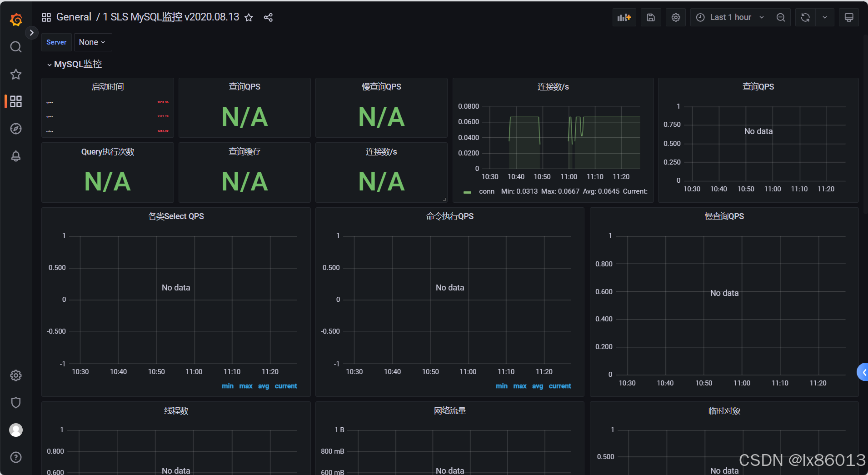Mark dashboard as favorite star
Screen dimensions: 868x475
point(249,17)
